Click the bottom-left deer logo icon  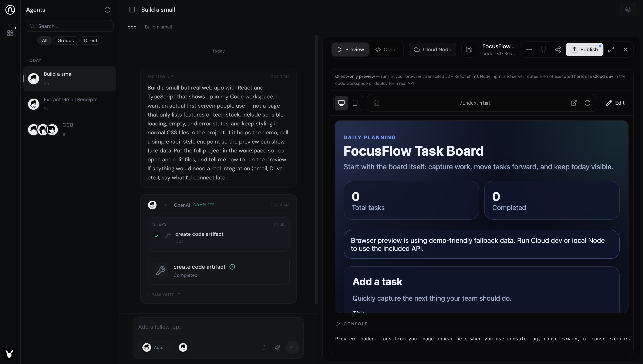tap(10, 354)
